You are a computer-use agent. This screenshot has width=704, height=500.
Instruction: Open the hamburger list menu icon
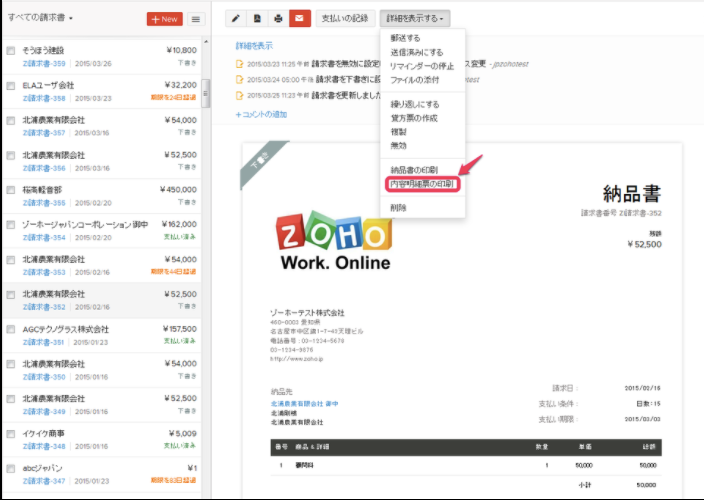coord(196,19)
